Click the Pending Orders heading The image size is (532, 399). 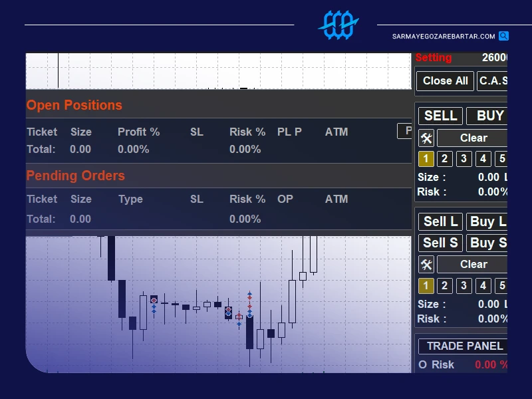click(x=76, y=176)
